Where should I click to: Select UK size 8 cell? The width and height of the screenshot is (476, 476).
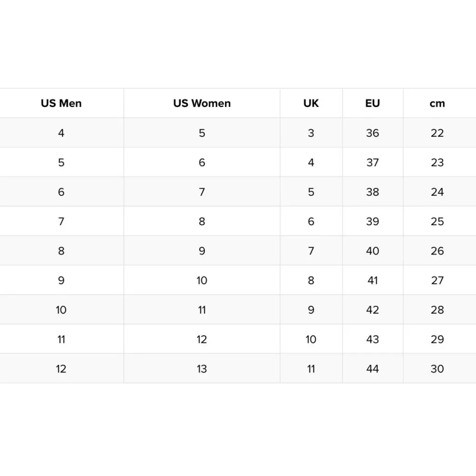(x=311, y=280)
